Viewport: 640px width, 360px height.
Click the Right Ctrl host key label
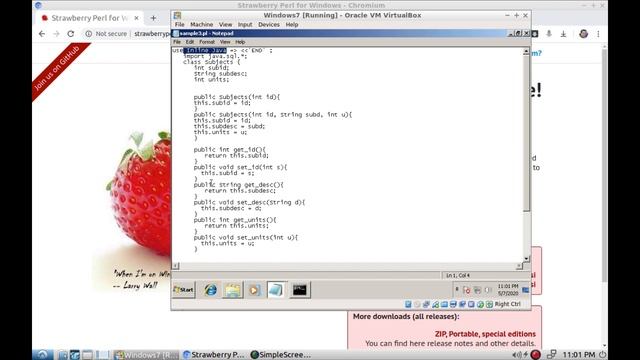coord(507,304)
